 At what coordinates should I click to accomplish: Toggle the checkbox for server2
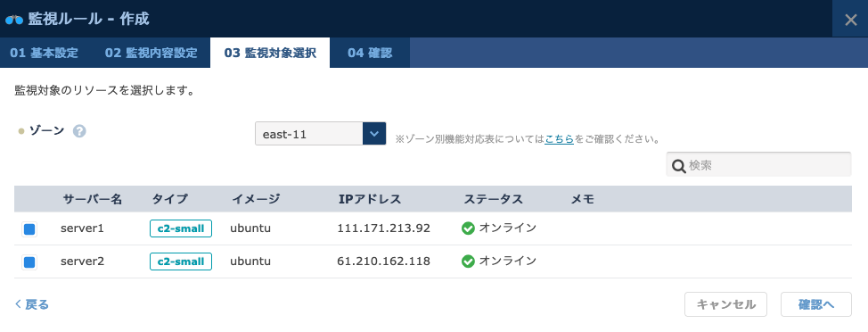pos(29,261)
